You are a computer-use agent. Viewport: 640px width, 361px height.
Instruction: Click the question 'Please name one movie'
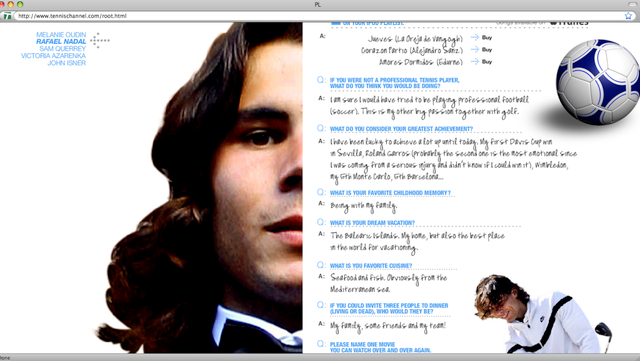coord(380,348)
